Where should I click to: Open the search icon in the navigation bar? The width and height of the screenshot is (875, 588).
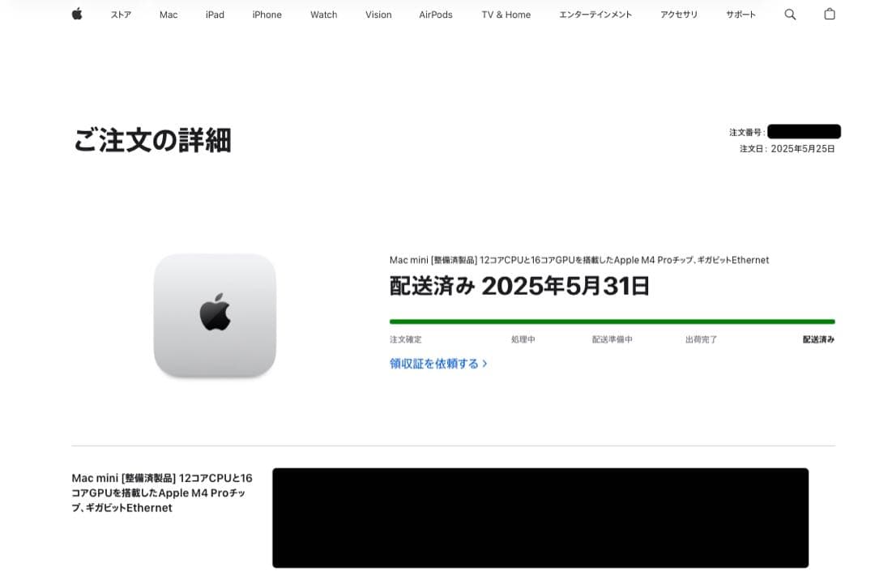(790, 14)
